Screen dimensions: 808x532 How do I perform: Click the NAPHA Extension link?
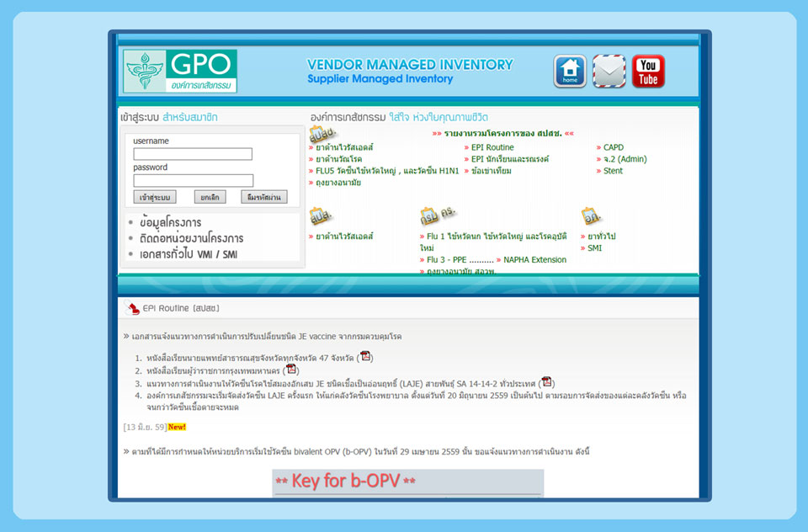coord(534,260)
